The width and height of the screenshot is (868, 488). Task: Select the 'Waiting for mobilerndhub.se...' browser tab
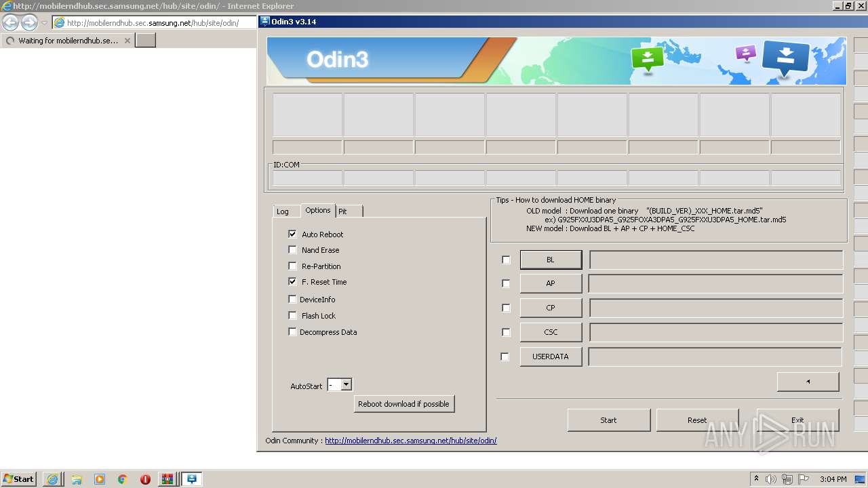pos(67,41)
